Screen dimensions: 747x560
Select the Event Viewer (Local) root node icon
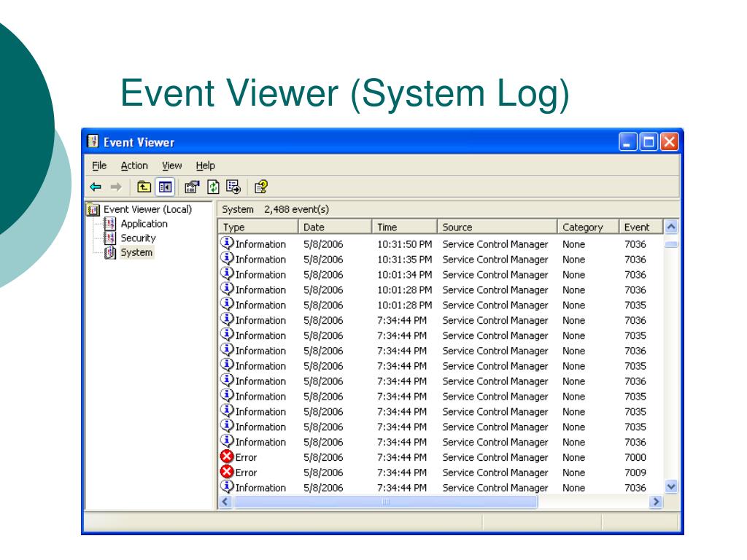[x=93, y=209]
